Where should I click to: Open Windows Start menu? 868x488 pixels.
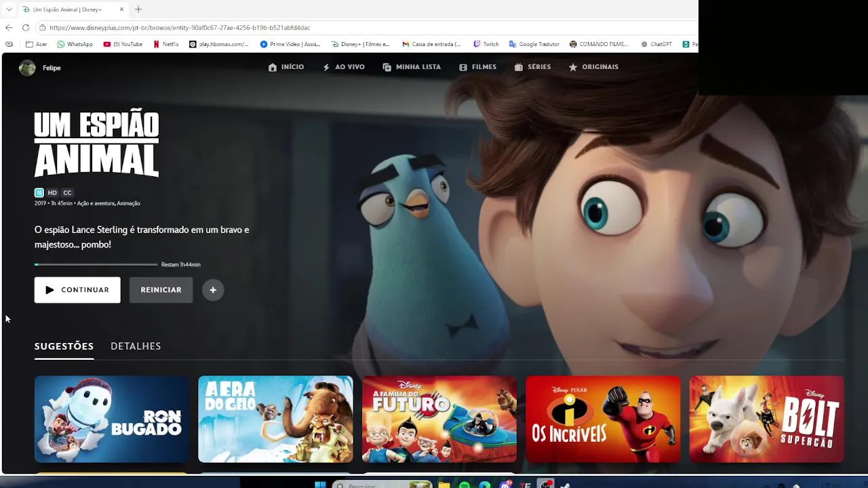coord(320,485)
